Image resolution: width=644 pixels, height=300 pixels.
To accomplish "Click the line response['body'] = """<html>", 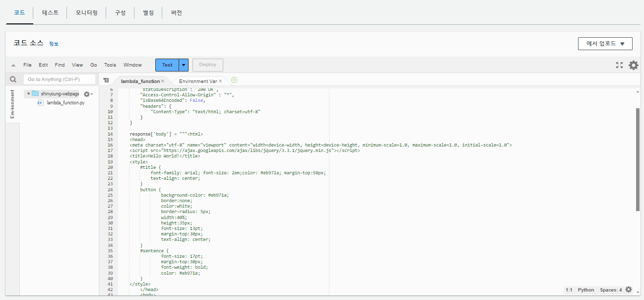I will click(166, 134).
